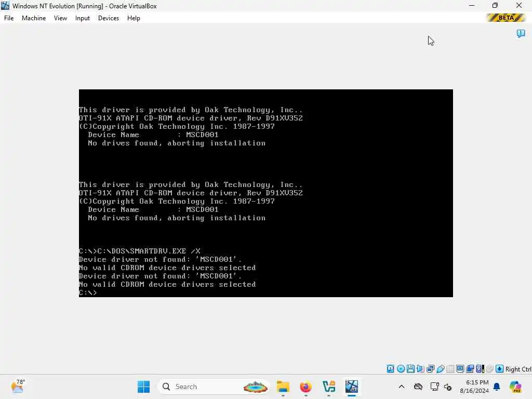Screen dimensions: 532x399
Task: Click the mouse integration indicator
Action: pyautogui.click(x=489, y=369)
